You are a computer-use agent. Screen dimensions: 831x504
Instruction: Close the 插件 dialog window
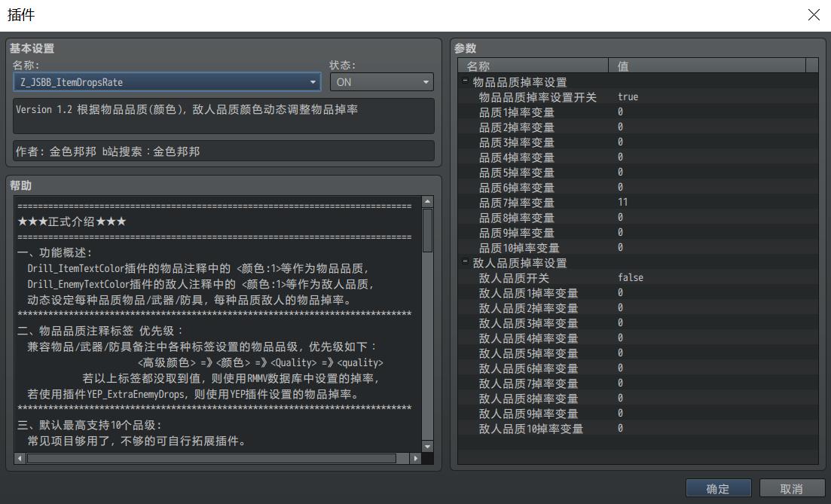pyautogui.click(x=814, y=15)
